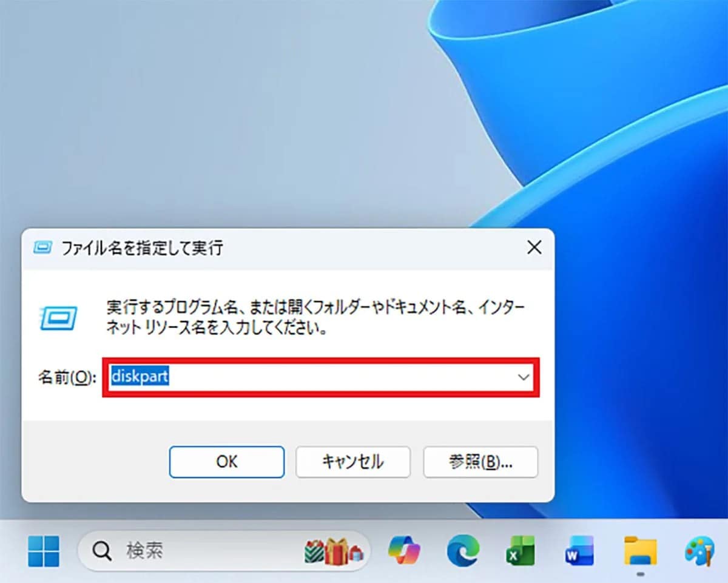The height and width of the screenshot is (583, 728).
Task: Click the magnifying glass search icon
Action: tap(101, 551)
